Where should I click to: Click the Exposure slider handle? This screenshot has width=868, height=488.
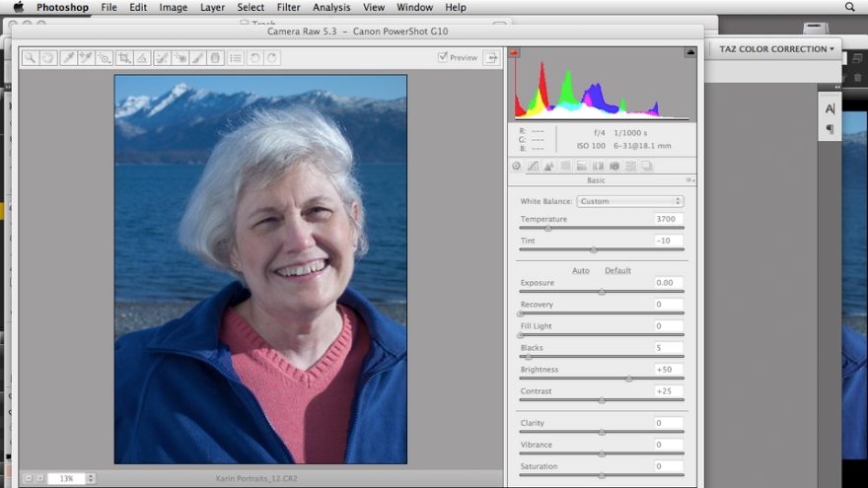click(602, 292)
